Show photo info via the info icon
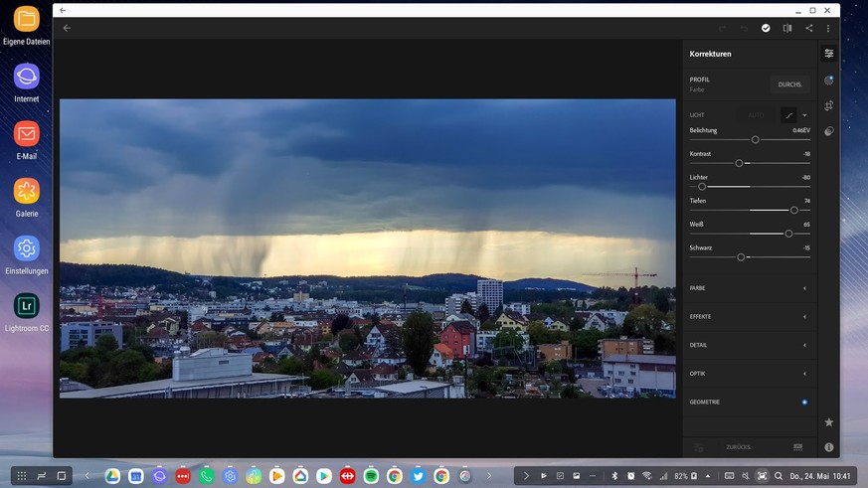Image resolution: width=868 pixels, height=488 pixels. (828, 447)
